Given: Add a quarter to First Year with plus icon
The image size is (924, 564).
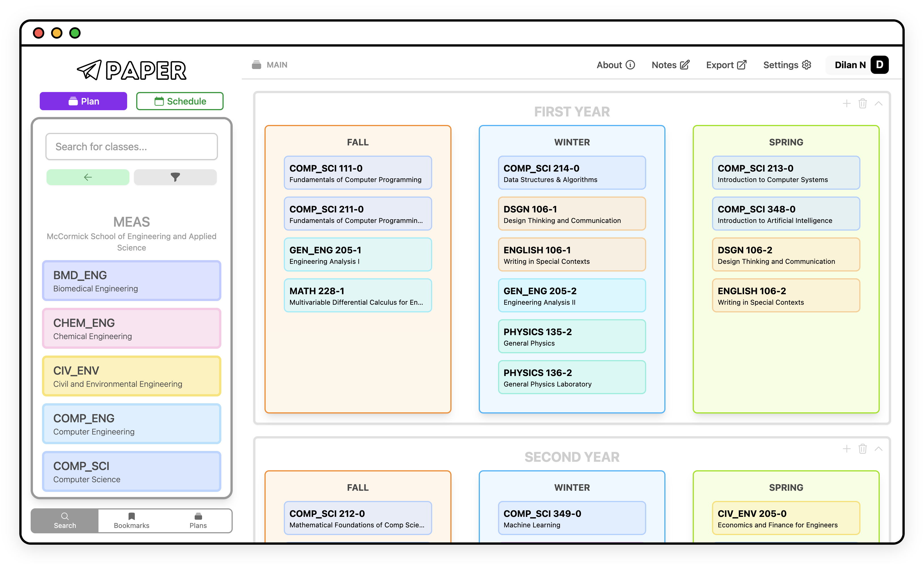Looking at the screenshot, I should coord(847,104).
